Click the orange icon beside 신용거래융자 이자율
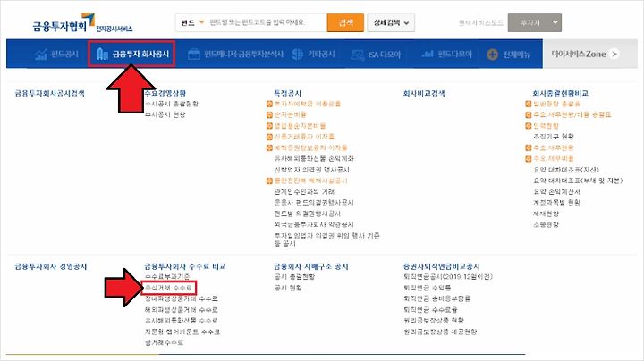 point(269,137)
